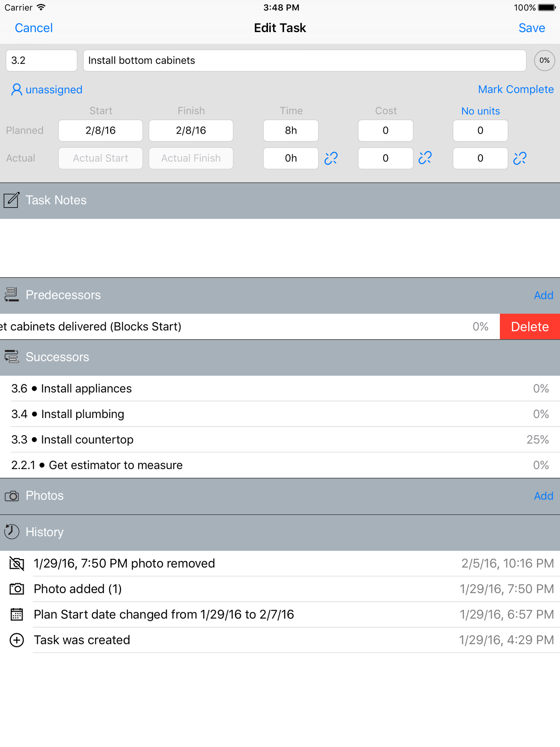Image resolution: width=560 pixels, height=747 pixels.
Task: Click the Successors section icon
Action: [x=12, y=357]
